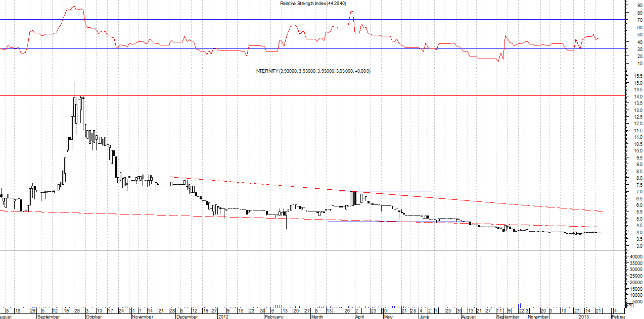Screen dimensions: 644x319
Task: Click the April month label
Action: [x=359, y=316]
